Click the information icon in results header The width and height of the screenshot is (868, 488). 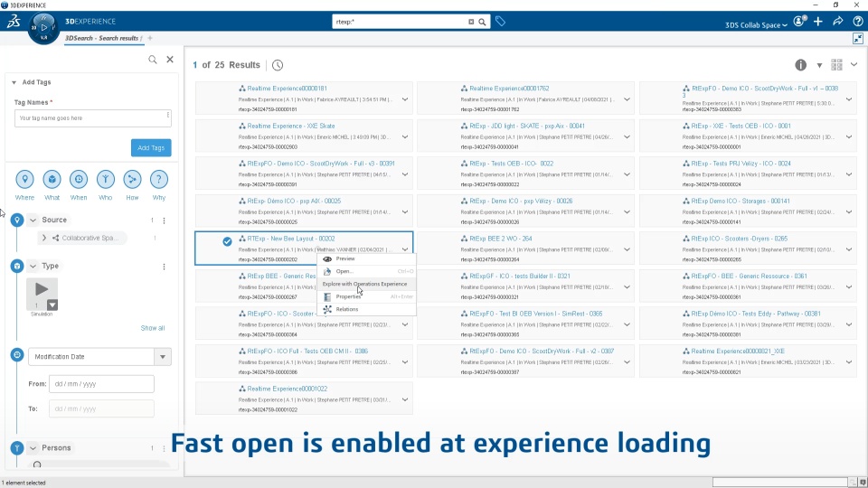coord(800,65)
